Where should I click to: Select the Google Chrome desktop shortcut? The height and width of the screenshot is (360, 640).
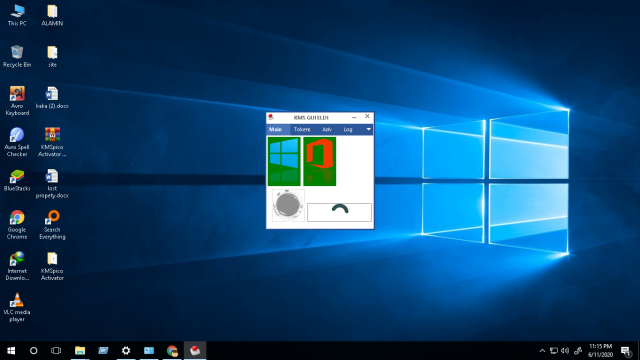point(17,225)
